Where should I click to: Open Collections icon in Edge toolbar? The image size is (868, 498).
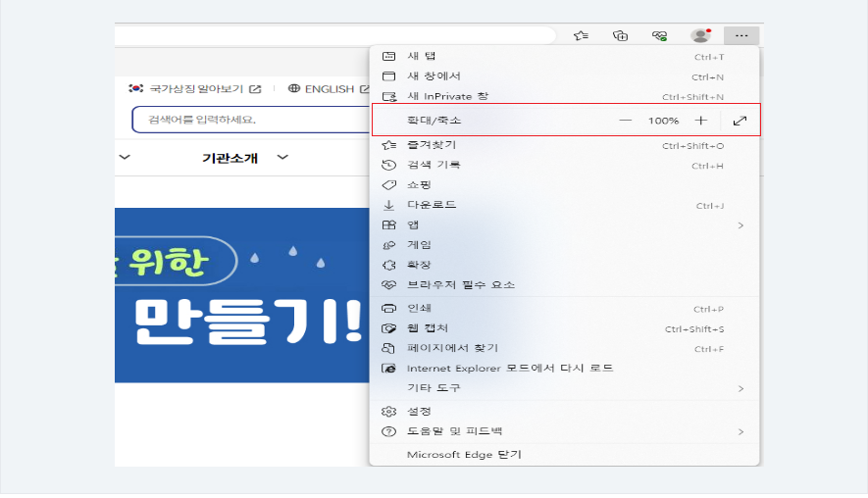620,35
